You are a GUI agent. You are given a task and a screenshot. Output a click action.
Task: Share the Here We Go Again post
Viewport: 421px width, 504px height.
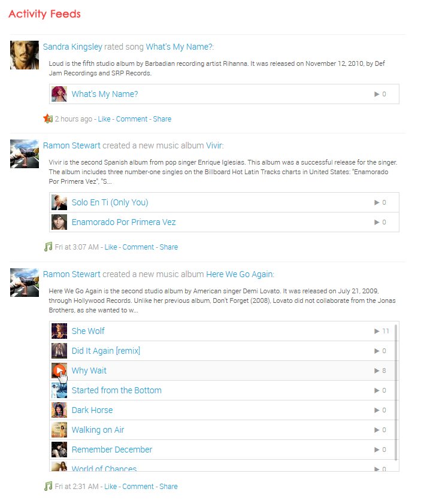pyautogui.click(x=168, y=487)
